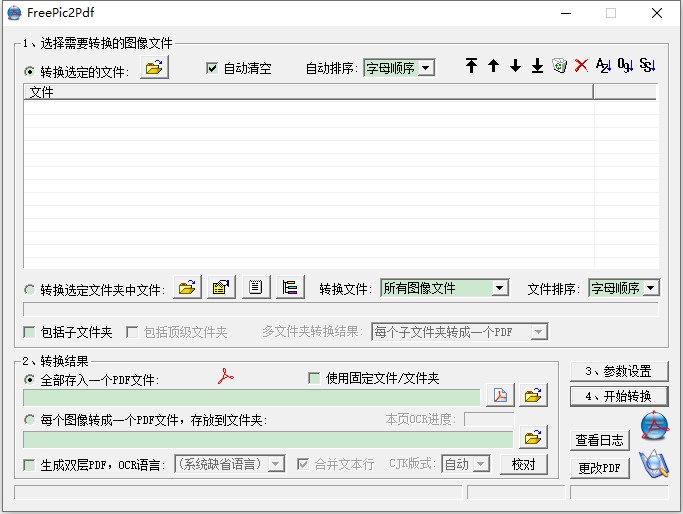Click the magnifier PDF viewer icon
The height and width of the screenshot is (514, 683).
click(653, 464)
